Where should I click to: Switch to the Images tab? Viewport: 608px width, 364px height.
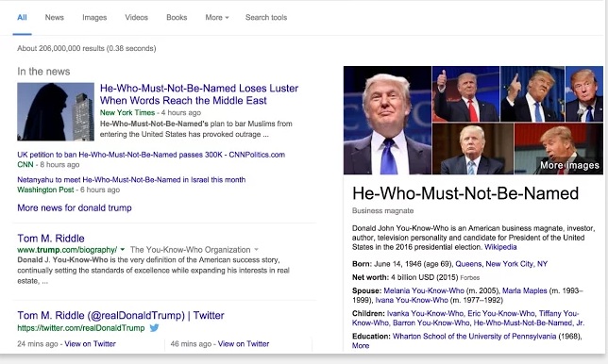(94, 17)
